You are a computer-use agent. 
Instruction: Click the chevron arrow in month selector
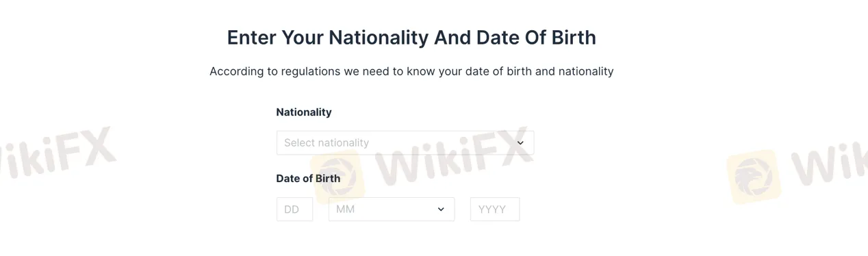point(441,209)
